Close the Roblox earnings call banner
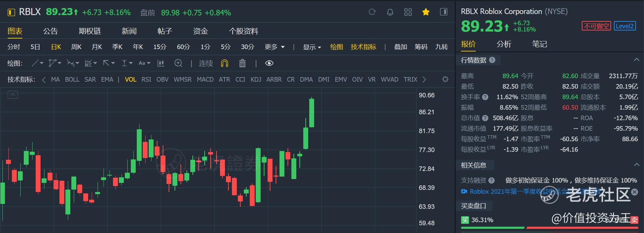The height and width of the screenshot is (233, 644). pos(635,192)
